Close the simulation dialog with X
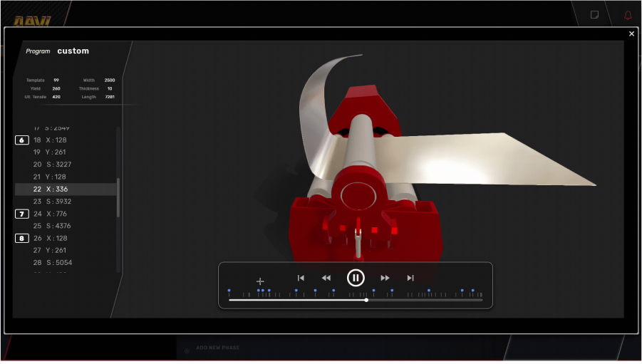The width and height of the screenshot is (642, 364). 631,34
